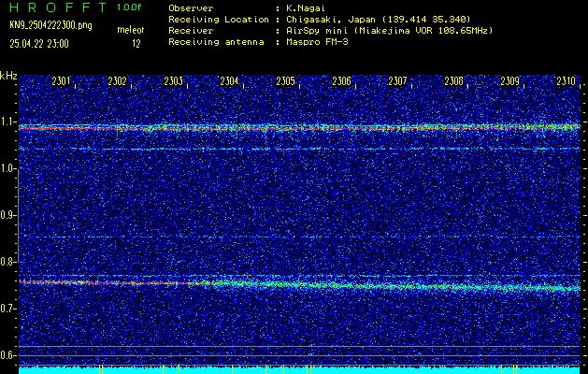Image resolution: width=588 pixels, height=374 pixels.
Task: Select the file name KN9_2504222300.png
Action: (50, 25)
